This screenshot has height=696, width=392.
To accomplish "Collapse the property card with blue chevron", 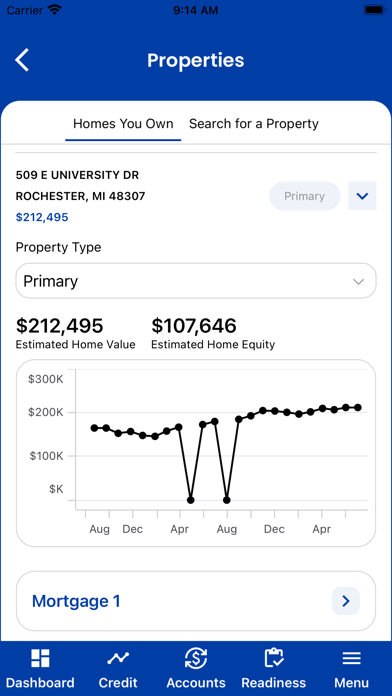I will (x=362, y=196).
